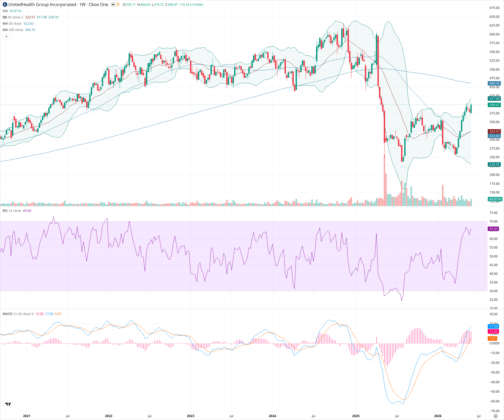Click the O376.11 open price value
504x420 pixels.
129,5
